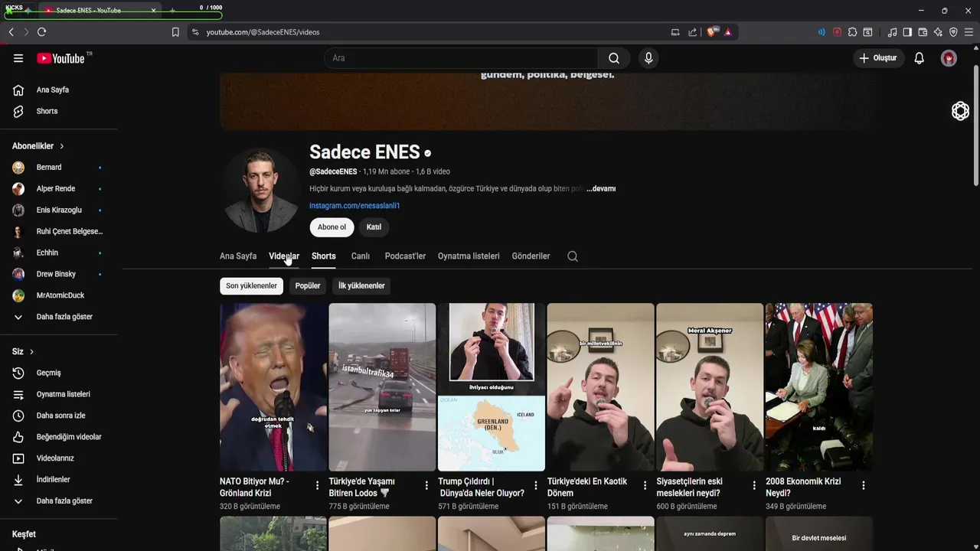Open options for 2008 Ekonomik Krizi Neydi
980x551 pixels.
click(x=863, y=485)
